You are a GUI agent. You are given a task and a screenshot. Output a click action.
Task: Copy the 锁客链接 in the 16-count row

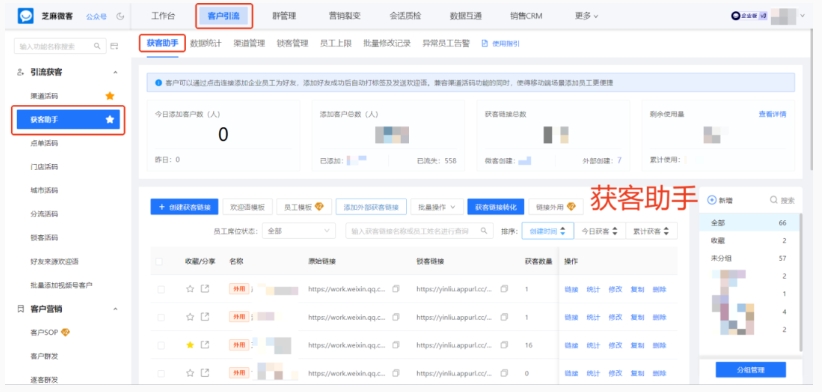(504, 345)
